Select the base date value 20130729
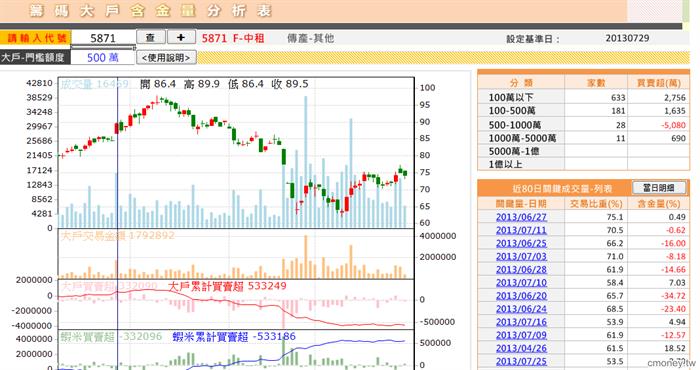 coord(627,38)
